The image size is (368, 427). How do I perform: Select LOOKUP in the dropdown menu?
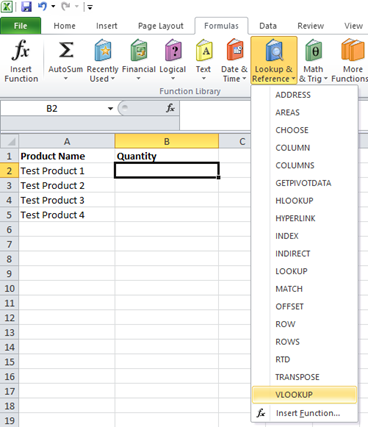pyautogui.click(x=304, y=272)
